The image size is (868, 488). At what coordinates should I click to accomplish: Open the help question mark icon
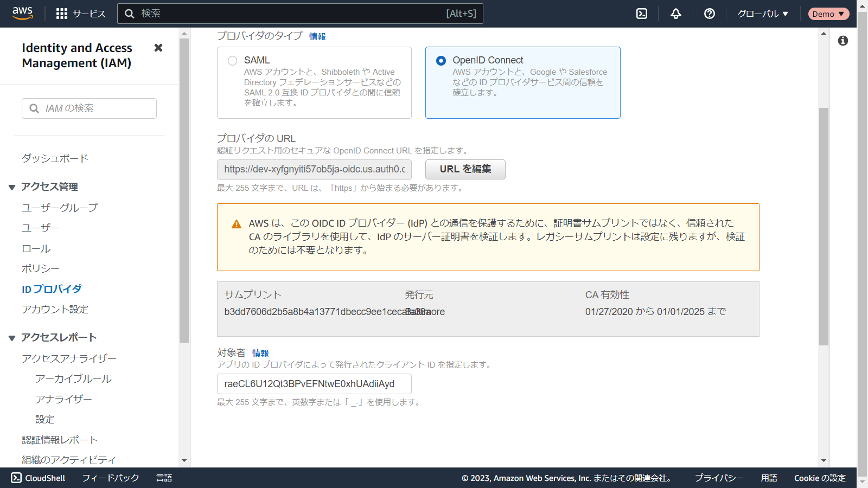pyautogui.click(x=709, y=14)
